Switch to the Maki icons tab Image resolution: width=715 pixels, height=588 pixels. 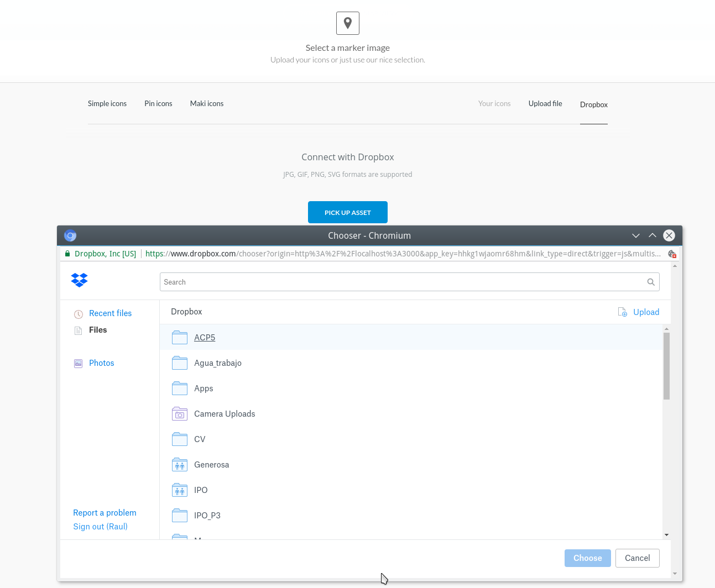206,103
